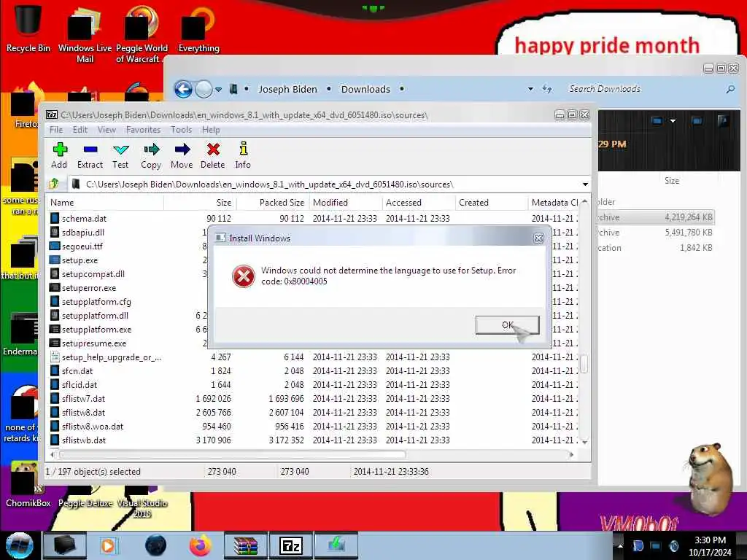The image size is (747, 560).
Task: Switch to the 7-Zip taskbar button
Action: coord(290,545)
